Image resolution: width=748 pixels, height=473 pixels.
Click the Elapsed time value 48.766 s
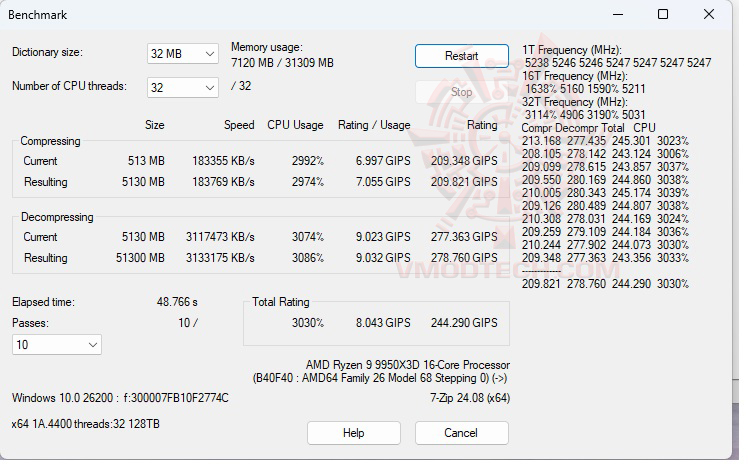tap(177, 301)
